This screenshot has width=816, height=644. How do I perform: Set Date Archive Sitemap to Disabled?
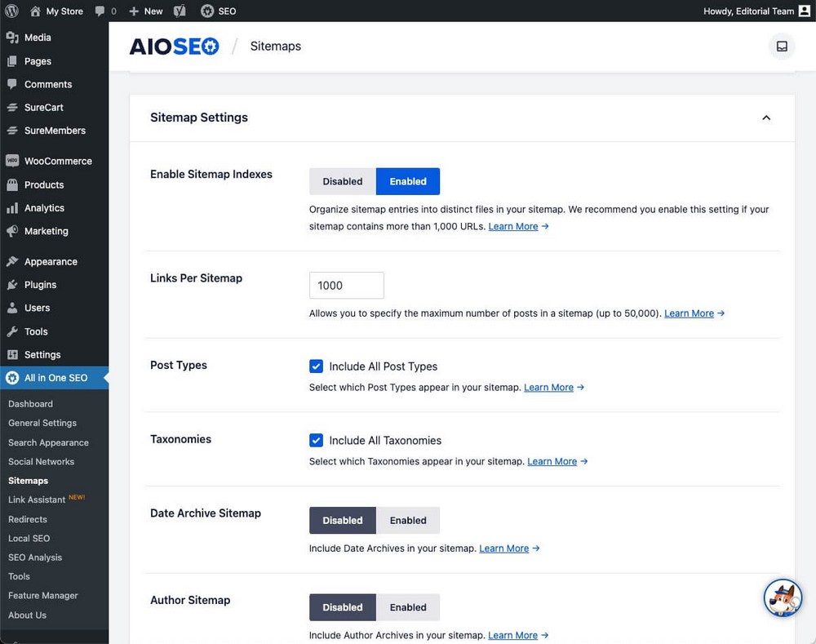[343, 520]
